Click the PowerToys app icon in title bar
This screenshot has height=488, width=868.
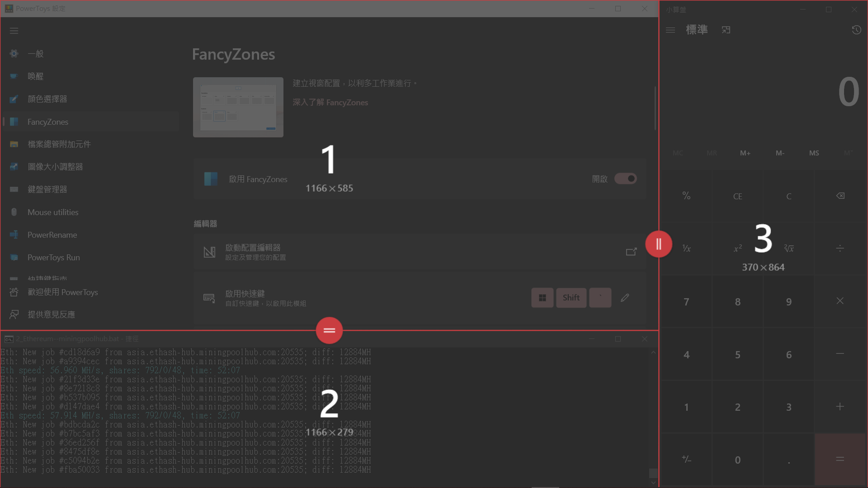pyautogui.click(x=9, y=9)
